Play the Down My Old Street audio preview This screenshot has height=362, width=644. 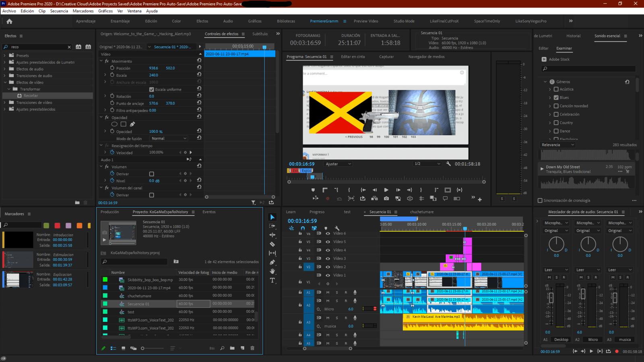(x=542, y=169)
